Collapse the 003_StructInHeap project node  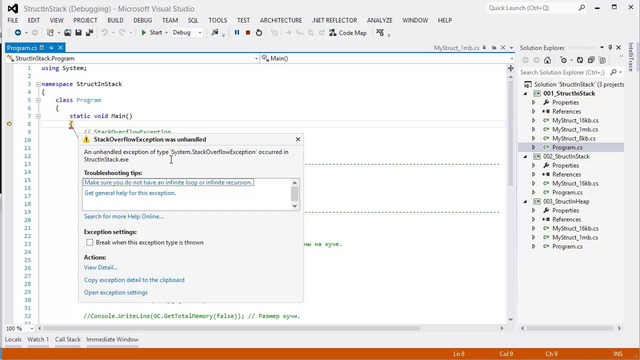(x=525, y=201)
